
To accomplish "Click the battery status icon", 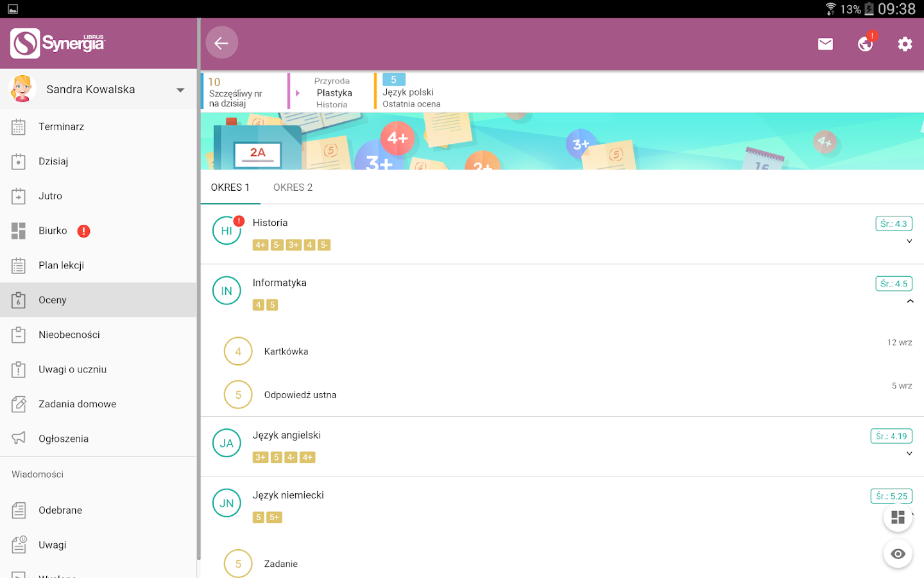I will pyautogui.click(x=869, y=9).
